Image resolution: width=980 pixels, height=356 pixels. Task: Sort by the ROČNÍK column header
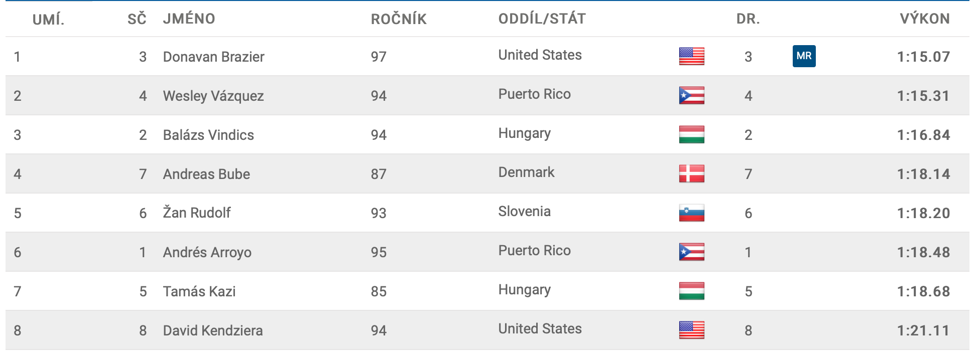click(x=399, y=19)
